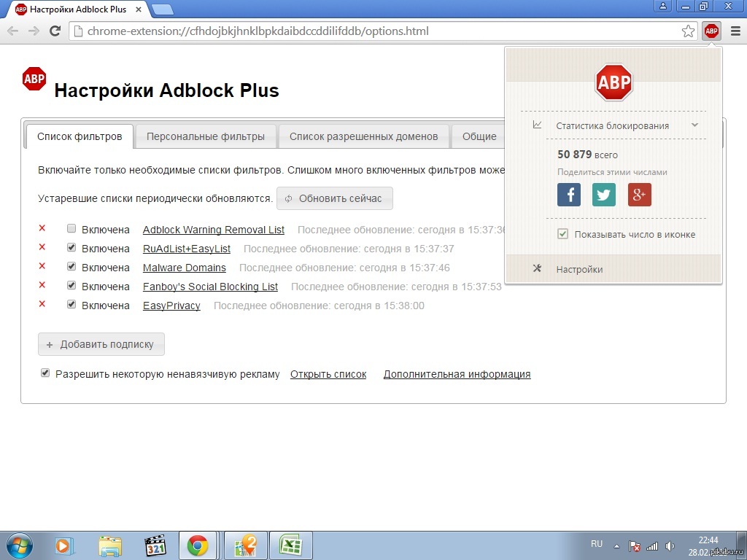747x560 pixels.
Task: Open Chrome hamburger menu
Action: pyautogui.click(x=735, y=31)
